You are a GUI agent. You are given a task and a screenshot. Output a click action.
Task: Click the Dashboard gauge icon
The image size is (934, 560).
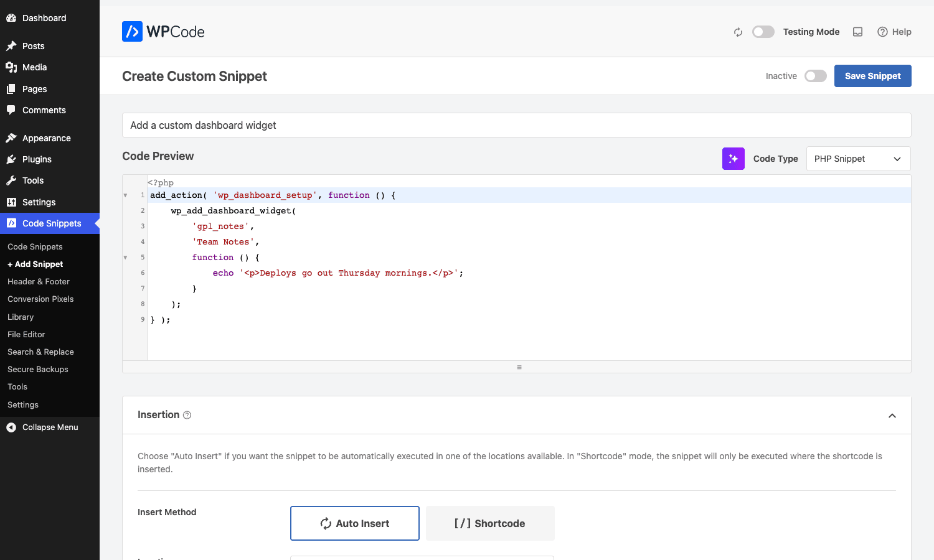[11, 18]
